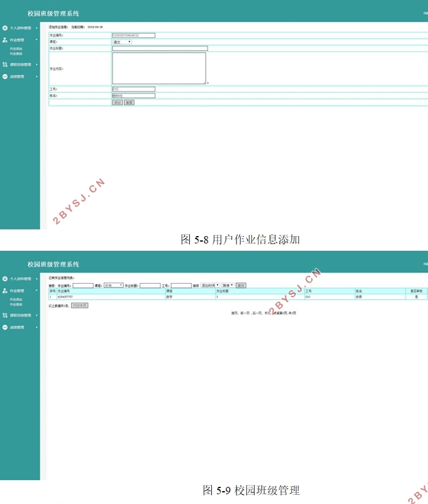Click the 个人资料管理 icon in Figure 5-9 sidebar

tap(5, 279)
